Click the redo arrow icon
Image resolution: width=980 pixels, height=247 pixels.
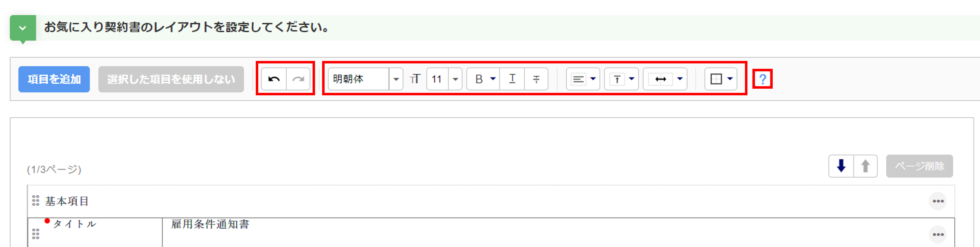[x=298, y=79]
